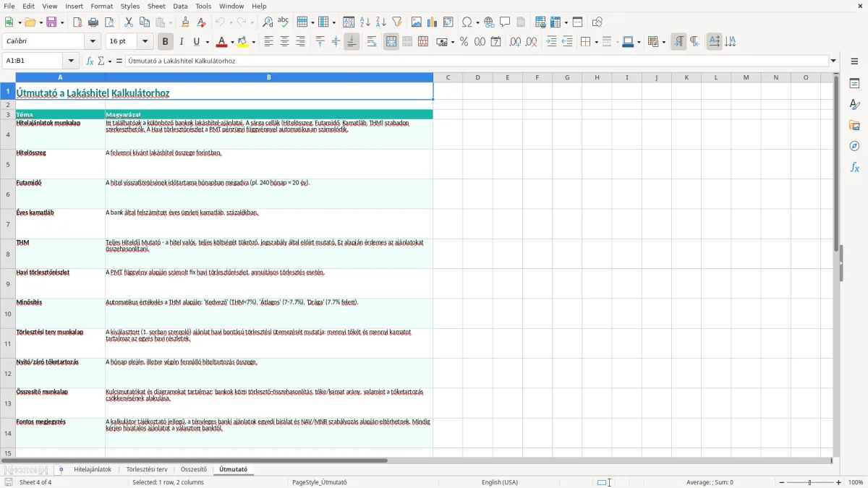The height and width of the screenshot is (488, 868).
Task: Apply the red font color swatch
Action: pos(222,42)
